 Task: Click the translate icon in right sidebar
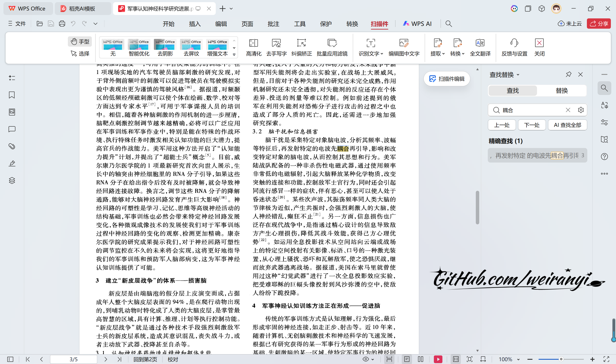(x=604, y=105)
